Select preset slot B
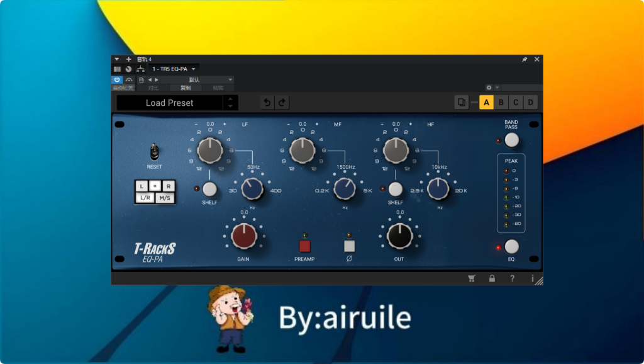The image size is (644, 364). tap(501, 103)
